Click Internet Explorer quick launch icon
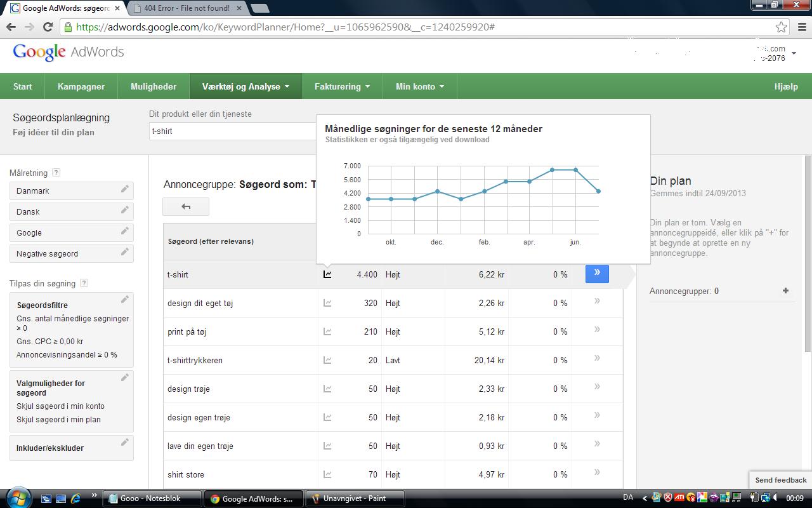This screenshot has width=812, height=508. (75, 498)
